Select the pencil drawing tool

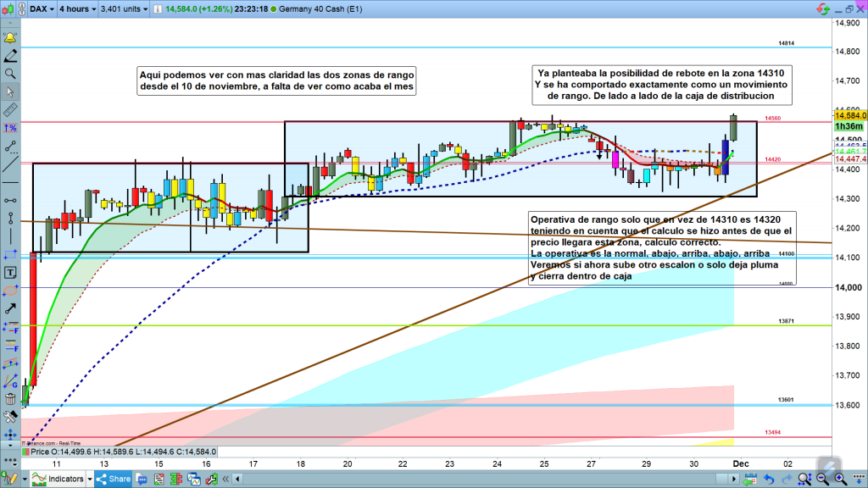point(10,56)
